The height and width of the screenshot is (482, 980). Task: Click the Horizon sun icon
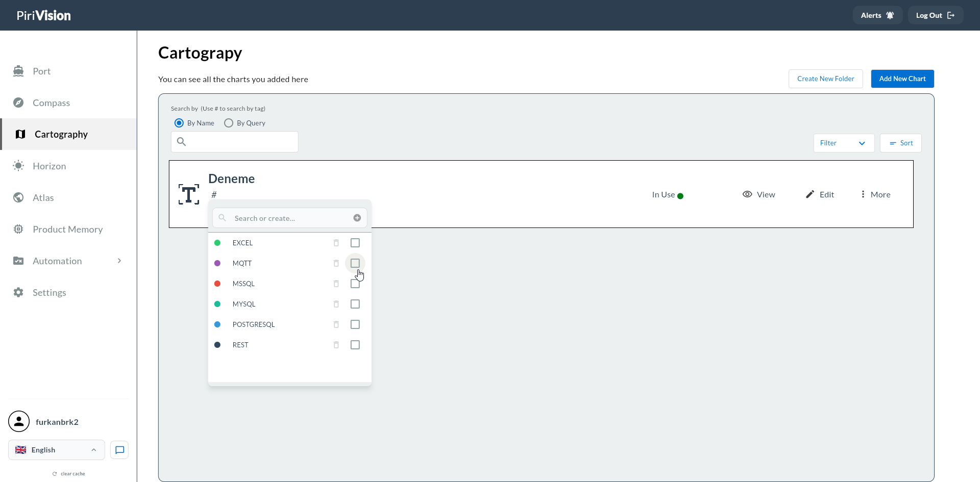(18, 166)
